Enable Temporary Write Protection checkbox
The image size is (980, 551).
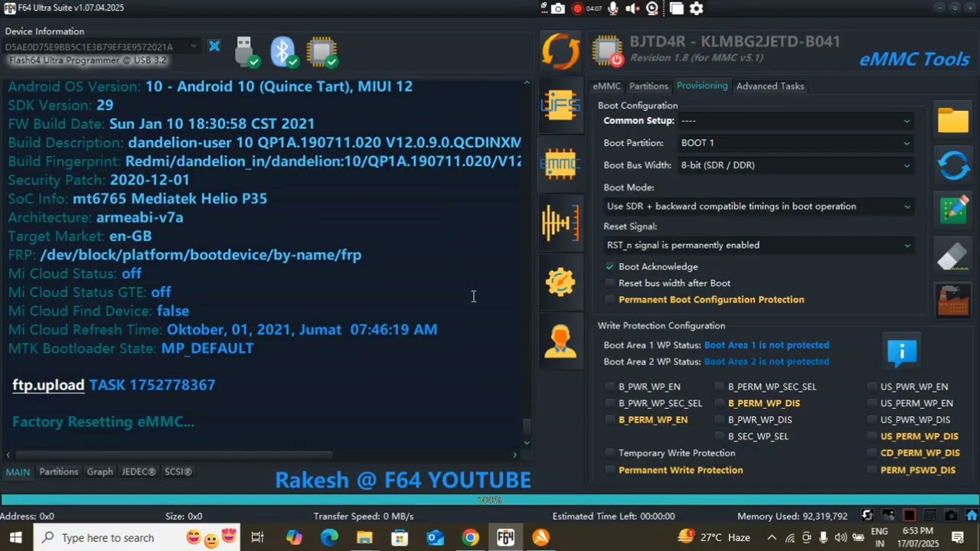(x=610, y=453)
